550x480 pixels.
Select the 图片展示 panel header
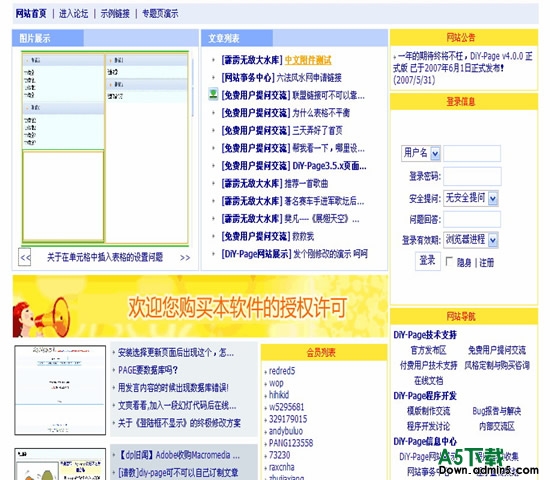(35, 38)
